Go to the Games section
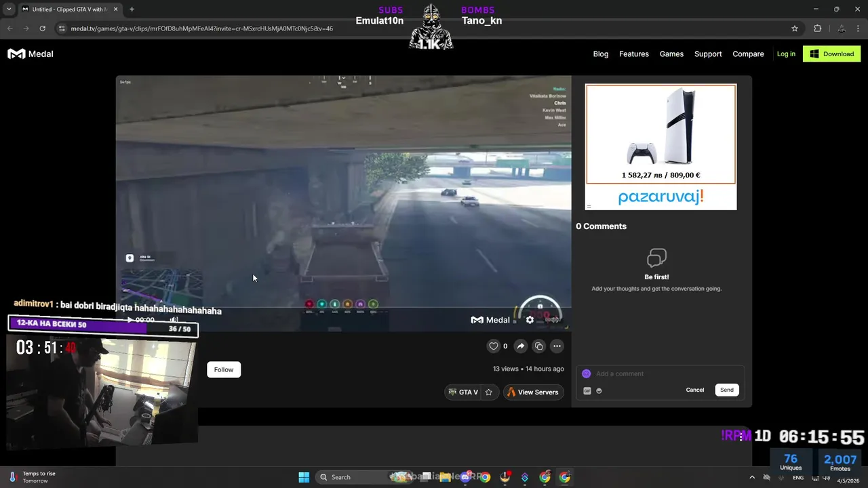The height and width of the screenshot is (488, 868). click(671, 54)
